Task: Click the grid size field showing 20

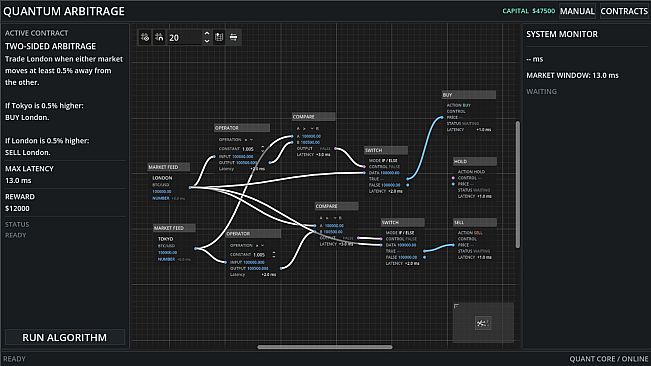Action: click(x=185, y=37)
